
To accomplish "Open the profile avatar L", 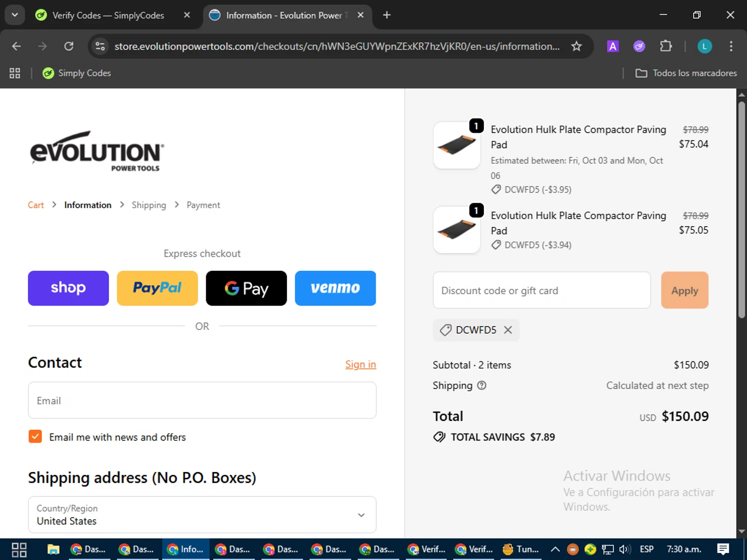I will point(704,46).
